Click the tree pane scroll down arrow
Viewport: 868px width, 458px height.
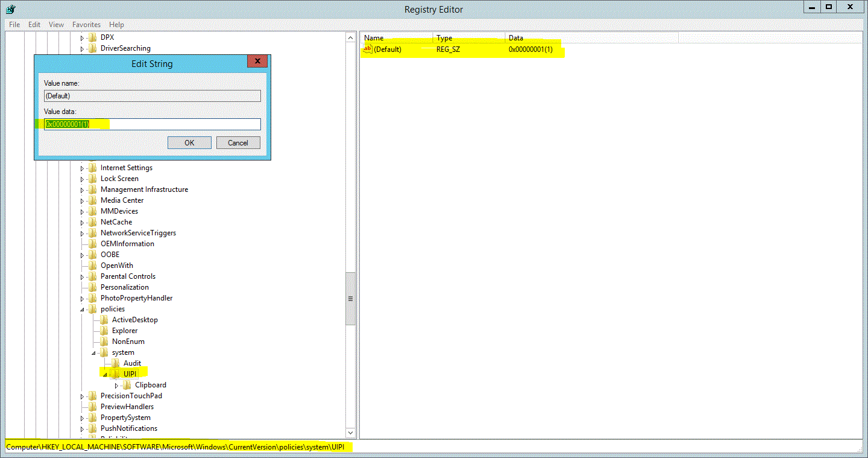[x=350, y=433]
